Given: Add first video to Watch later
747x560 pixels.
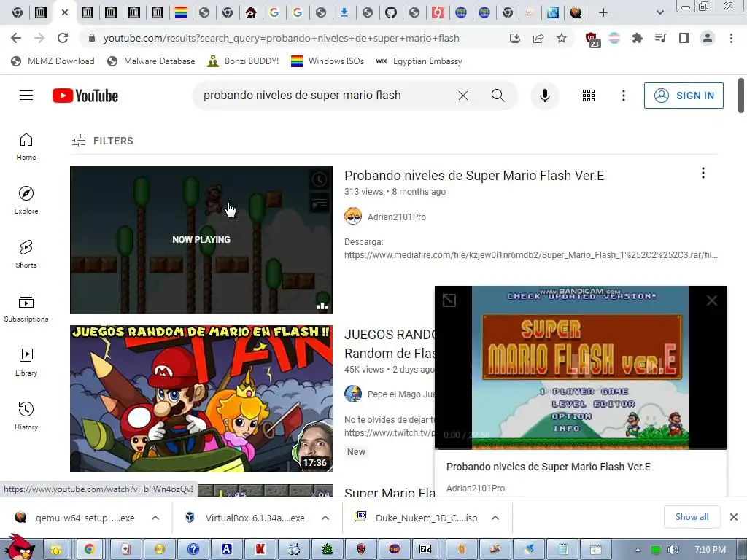Looking at the screenshot, I should pos(320,179).
